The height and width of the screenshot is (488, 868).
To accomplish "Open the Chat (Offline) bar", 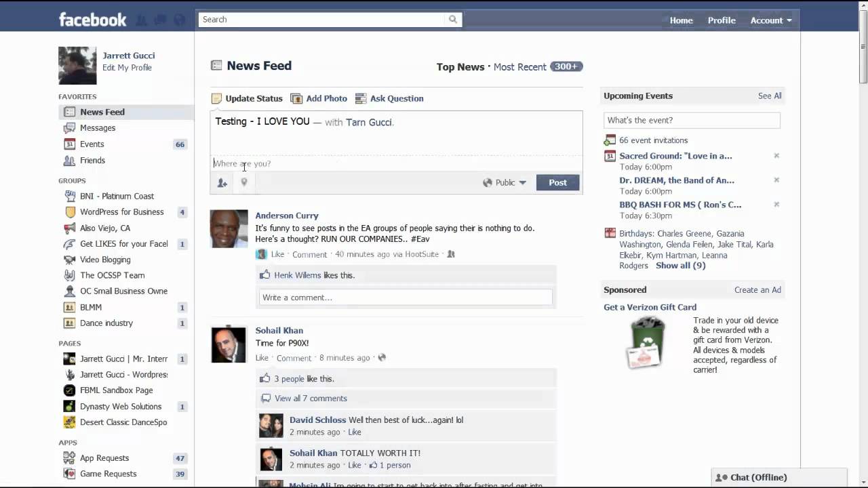I will pyautogui.click(x=779, y=478).
